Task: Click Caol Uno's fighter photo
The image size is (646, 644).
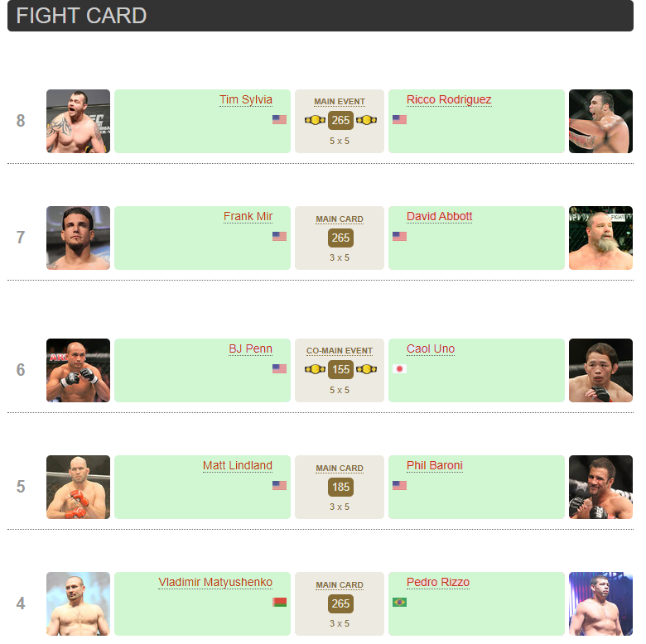Action: pos(600,370)
